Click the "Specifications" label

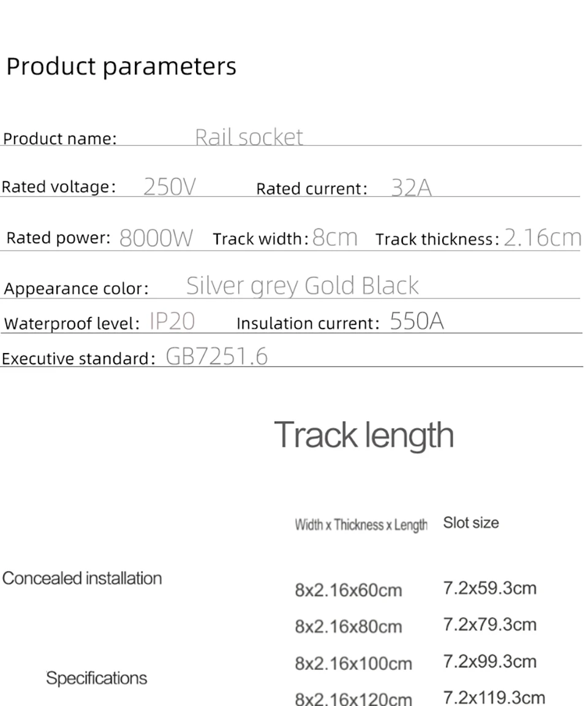click(x=96, y=678)
